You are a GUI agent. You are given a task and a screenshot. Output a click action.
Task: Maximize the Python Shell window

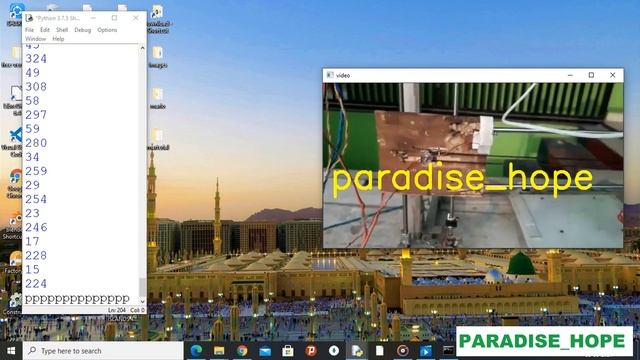pos(114,18)
